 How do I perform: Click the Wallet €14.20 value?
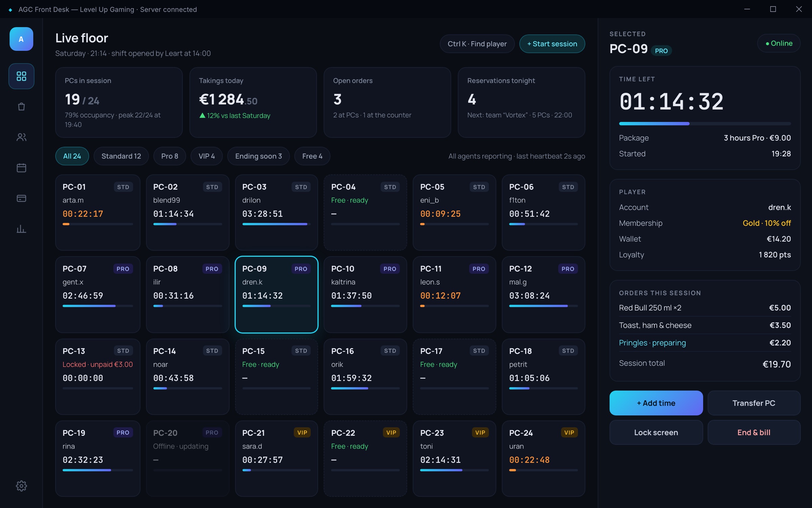point(779,239)
